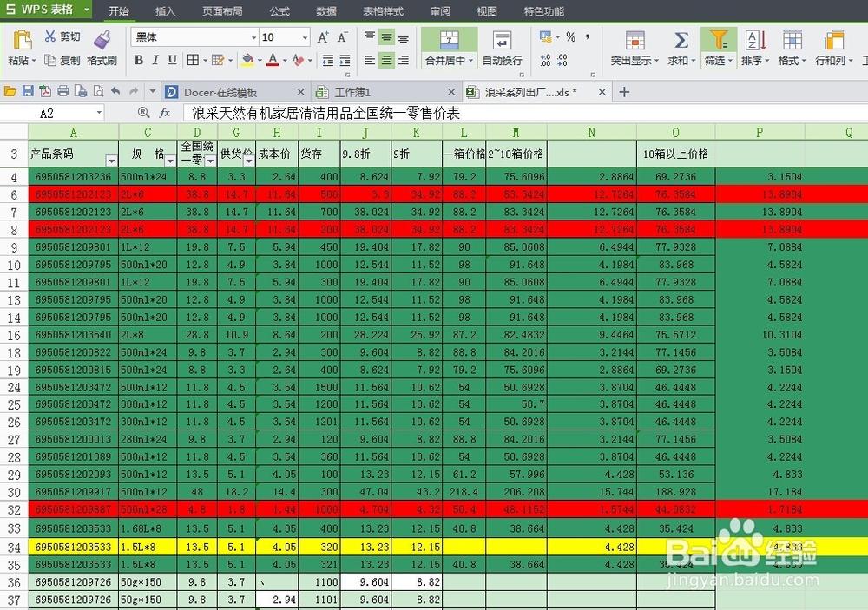Open filter dropdown for 全国统一零 column

tap(210, 161)
